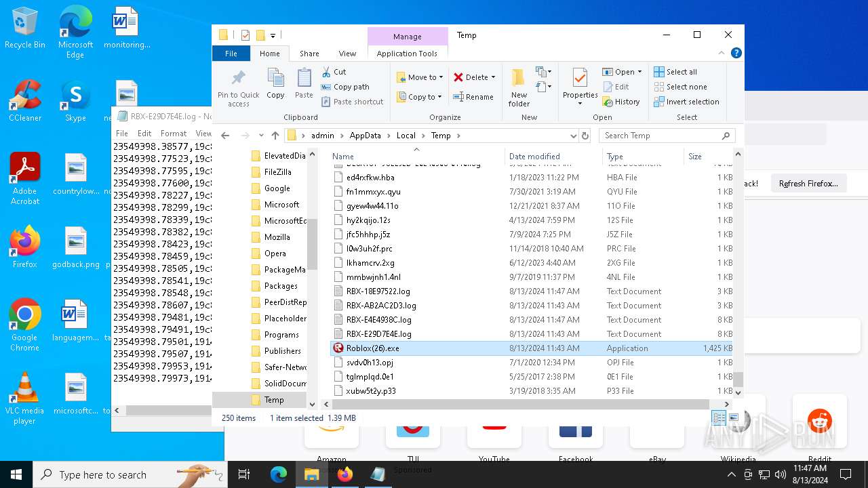868x488 pixels.
Task: Switch to the View ribbon tab
Action: tap(347, 54)
